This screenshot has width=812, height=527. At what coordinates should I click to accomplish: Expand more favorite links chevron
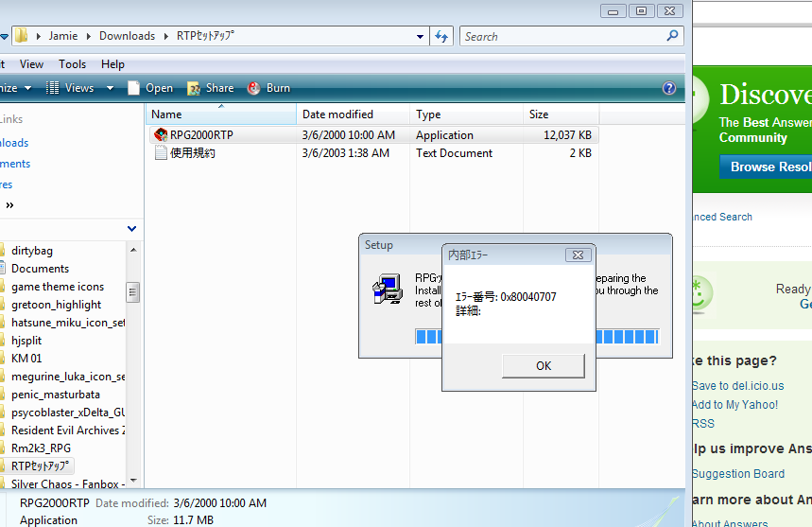point(9,205)
